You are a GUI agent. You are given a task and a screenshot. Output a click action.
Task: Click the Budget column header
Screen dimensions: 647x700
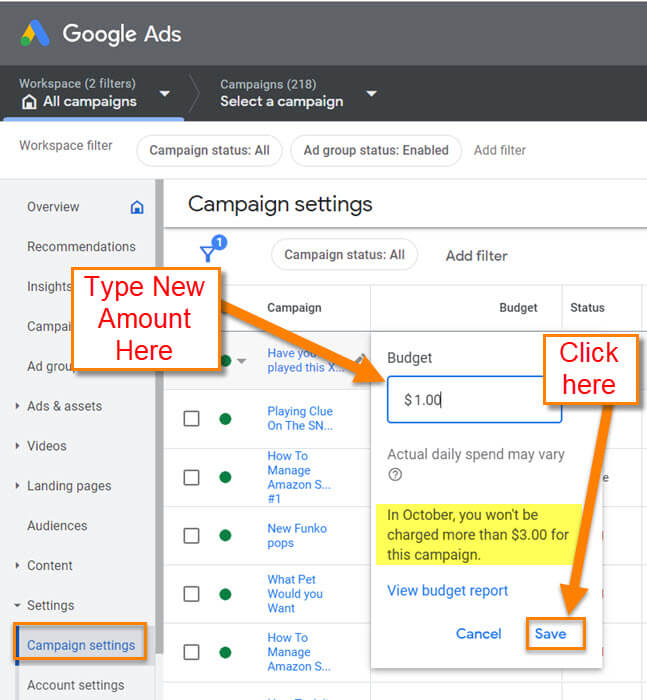coord(518,308)
